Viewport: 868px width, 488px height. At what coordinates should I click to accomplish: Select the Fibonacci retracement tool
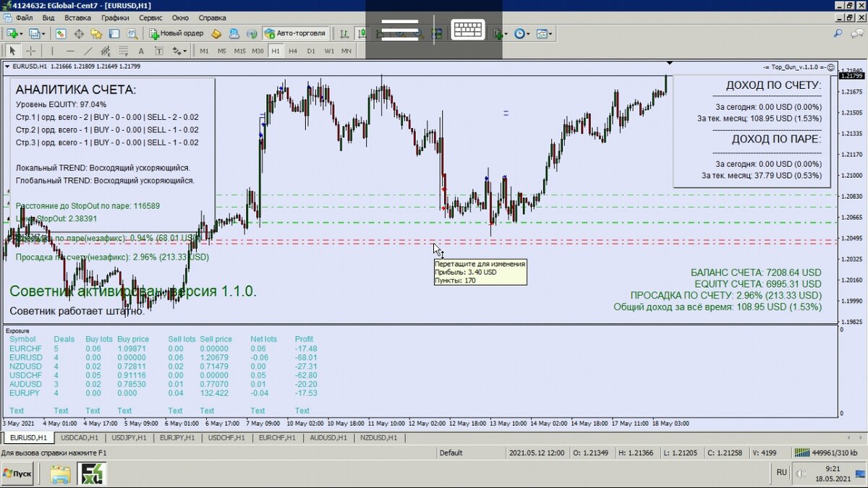pos(123,51)
